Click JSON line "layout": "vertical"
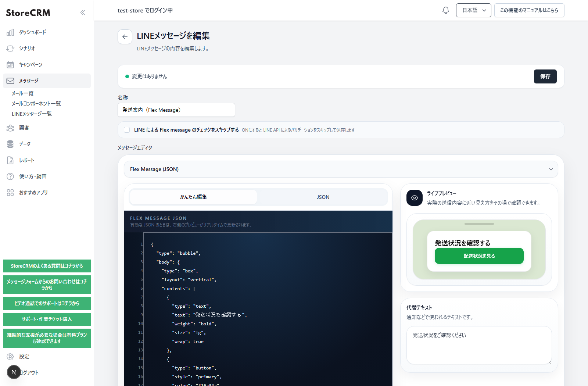This screenshot has width=588, height=386. [x=189, y=280]
